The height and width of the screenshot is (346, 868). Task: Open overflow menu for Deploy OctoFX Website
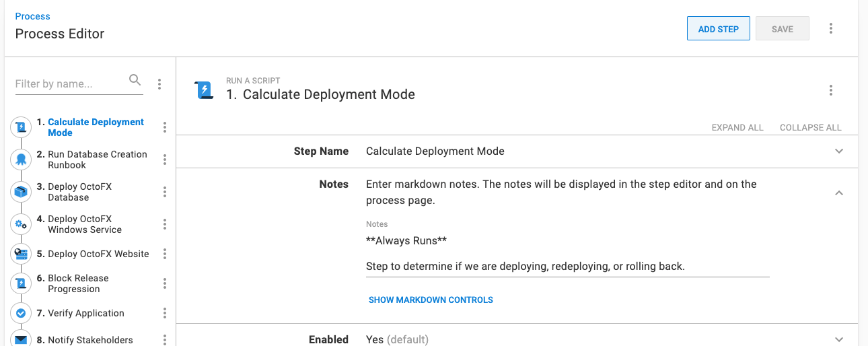coord(165,254)
